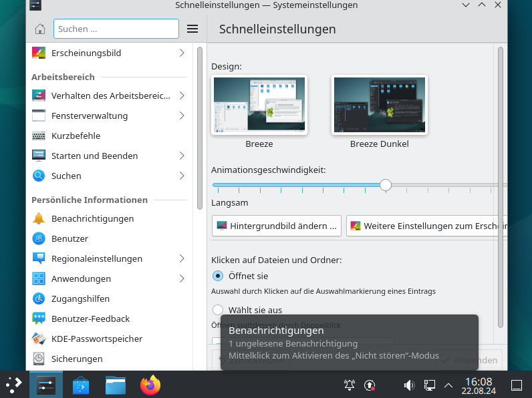The width and height of the screenshot is (532, 398).
Task: Click the Starten und Beenden monitor icon
Action: (x=39, y=156)
